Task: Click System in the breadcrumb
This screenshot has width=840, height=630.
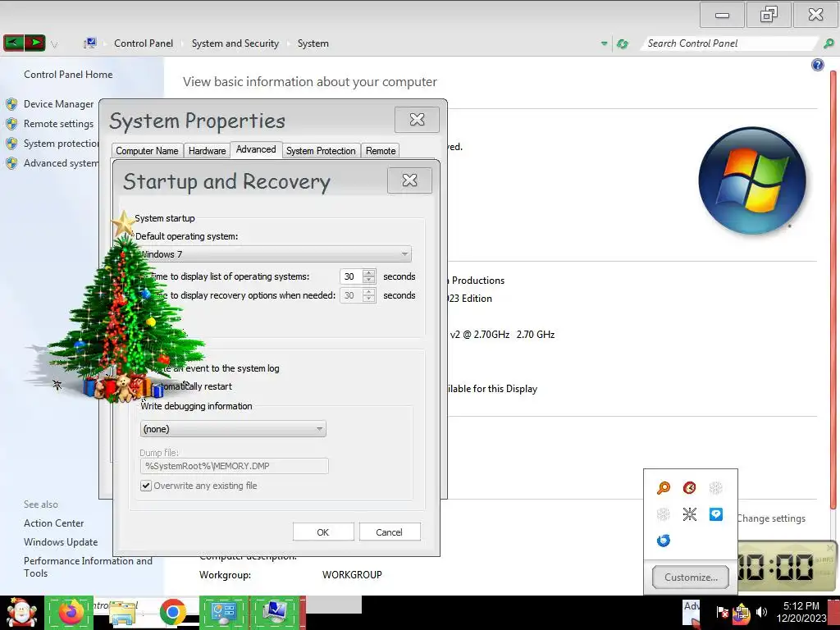Action: (313, 43)
